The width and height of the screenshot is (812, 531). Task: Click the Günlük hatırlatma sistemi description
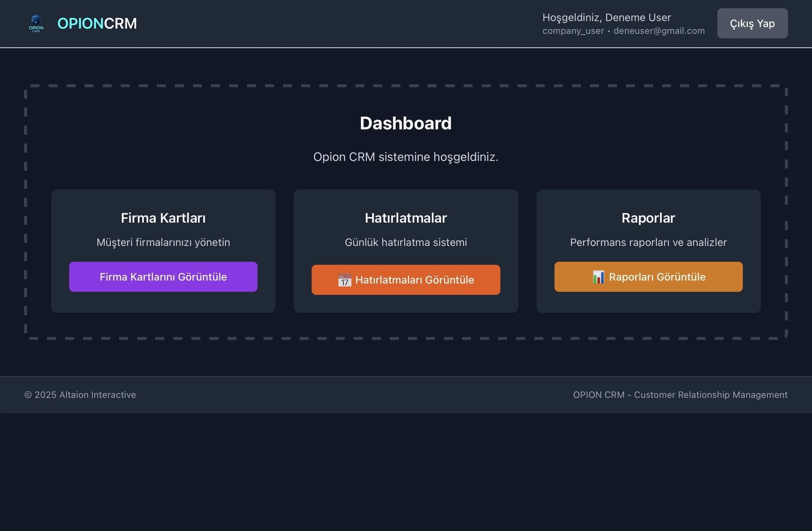point(406,242)
